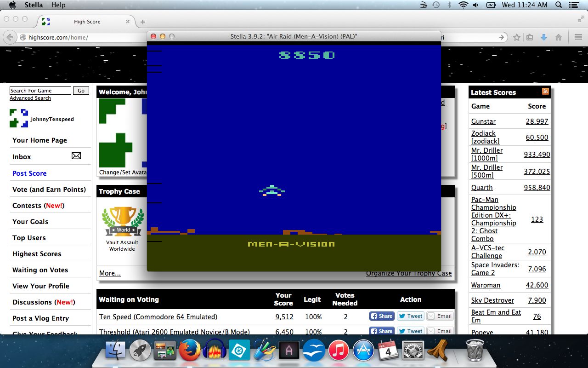The height and width of the screenshot is (368, 588).
Task: Open Discussions in sidebar
Action: [x=44, y=302]
